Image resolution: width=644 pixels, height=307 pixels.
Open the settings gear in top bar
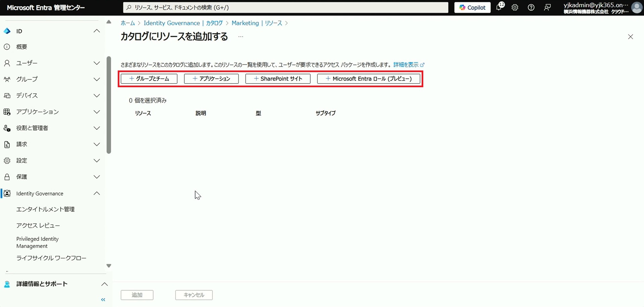point(515,7)
